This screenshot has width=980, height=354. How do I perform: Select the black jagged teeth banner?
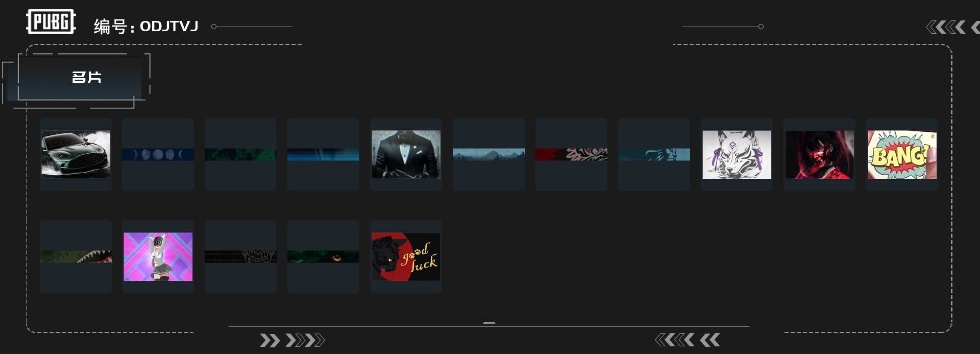(x=240, y=256)
